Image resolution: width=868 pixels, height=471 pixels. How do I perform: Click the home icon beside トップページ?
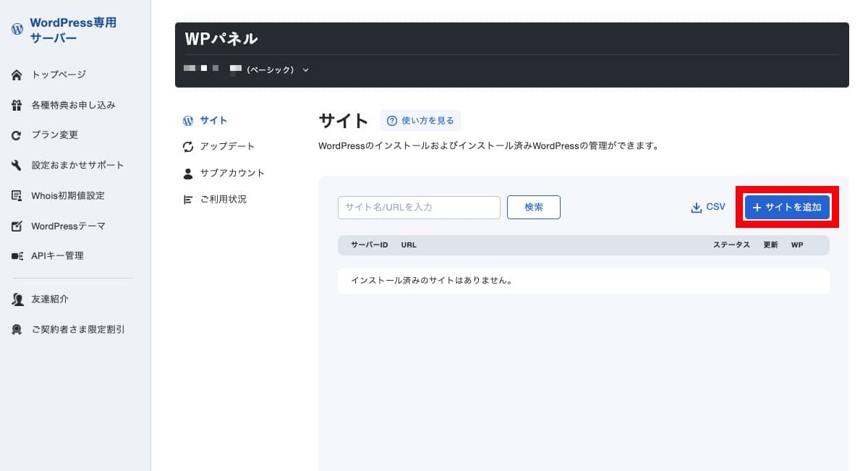tap(17, 75)
